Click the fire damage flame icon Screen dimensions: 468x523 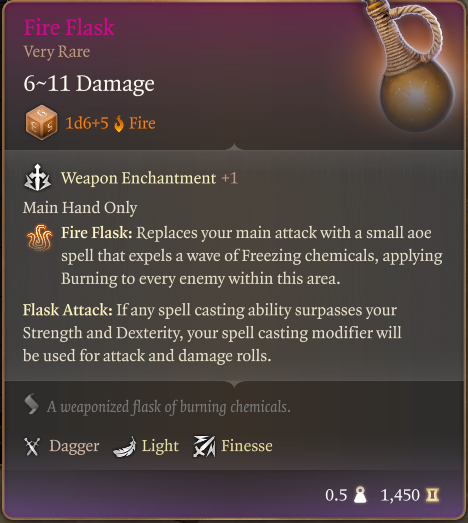pyautogui.click(x=119, y=124)
